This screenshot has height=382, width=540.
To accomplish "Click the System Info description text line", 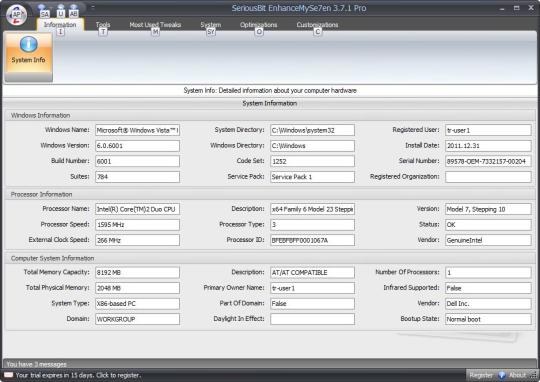I will click(270, 90).
